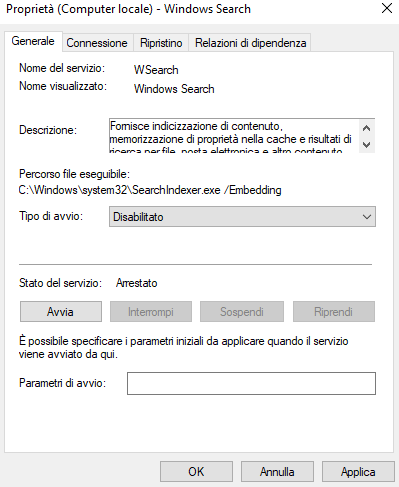Expand the Tipo di avvio dropdown

tap(242, 217)
